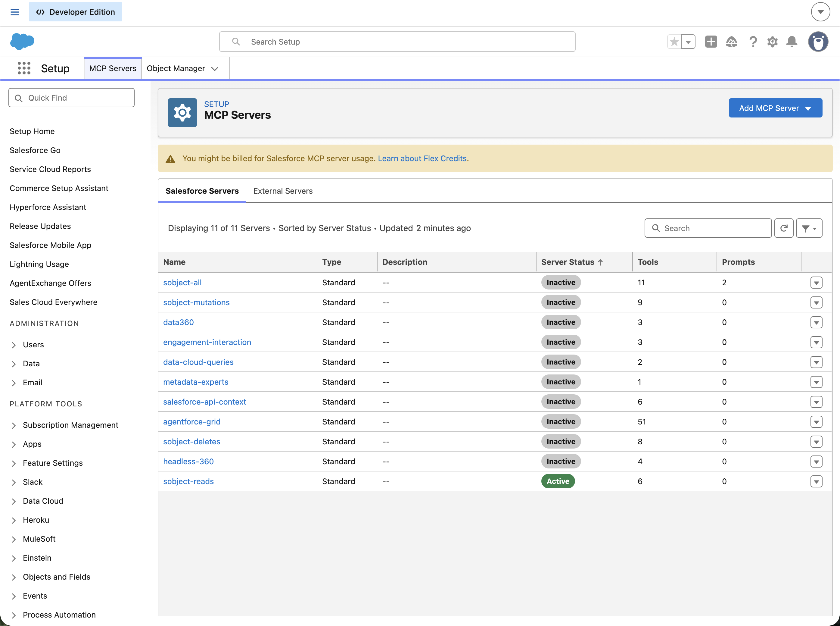Open the salesforce-api-context server

click(204, 402)
